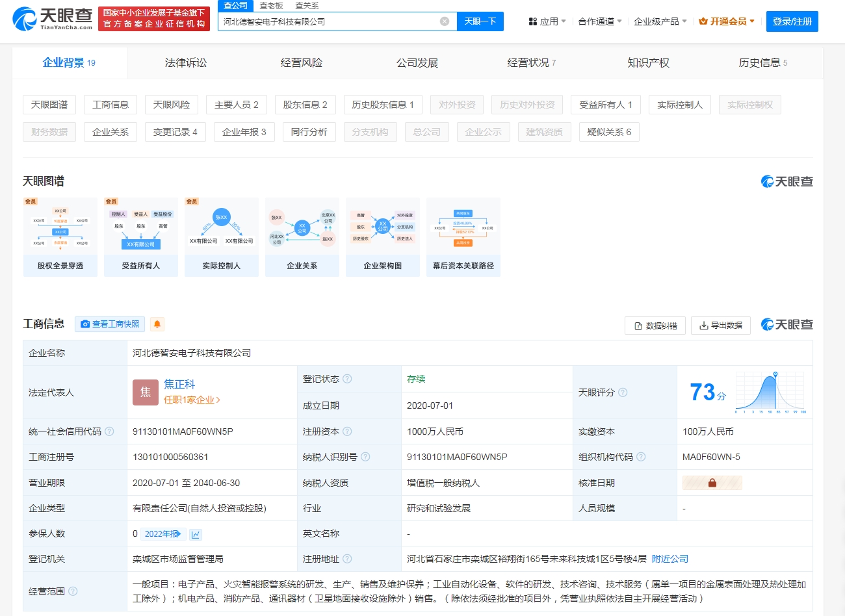The width and height of the screenshot is (845, 616).
Task: Click the 导出数据 button
Action: 721,326
